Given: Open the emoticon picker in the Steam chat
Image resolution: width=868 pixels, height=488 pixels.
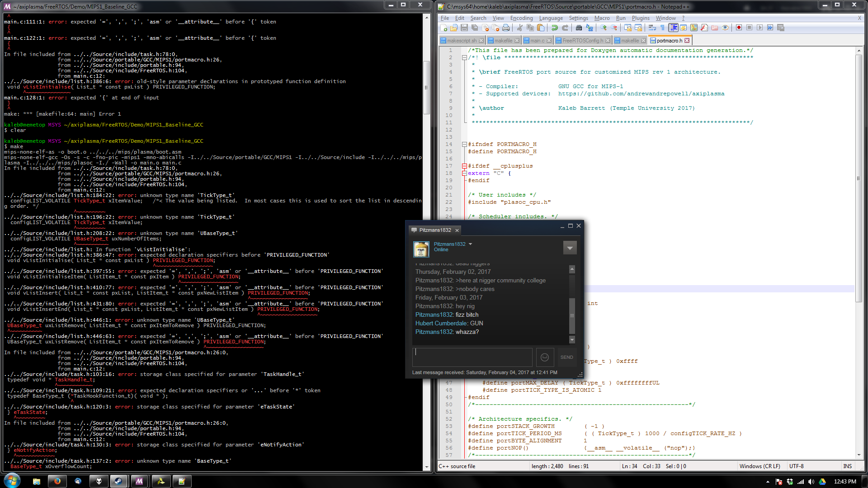Looking at the screenshot, I should pyautogui.click(x=545, y=357).
